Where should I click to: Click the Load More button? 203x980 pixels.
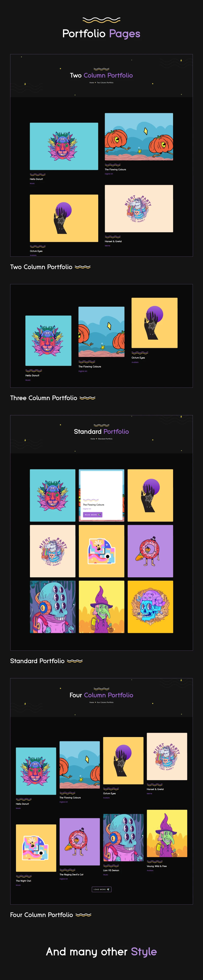pyautogui.click(x=101, y=889)
